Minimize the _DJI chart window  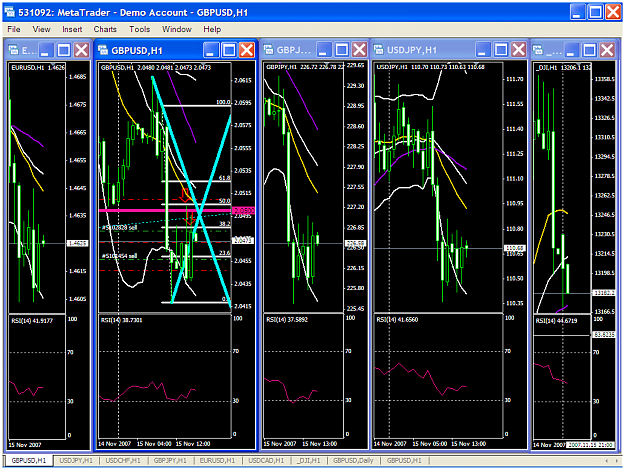572,50
